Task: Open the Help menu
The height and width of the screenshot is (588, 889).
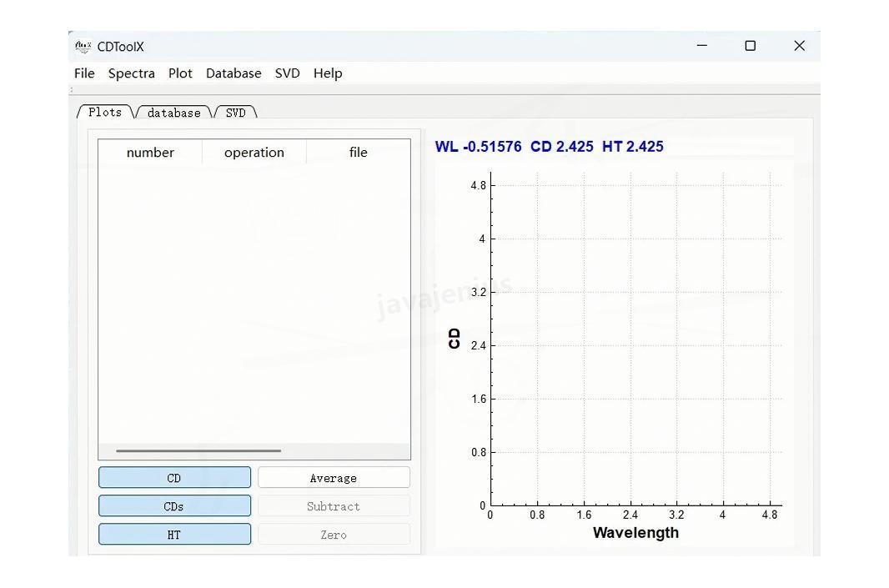Action: 327,73
